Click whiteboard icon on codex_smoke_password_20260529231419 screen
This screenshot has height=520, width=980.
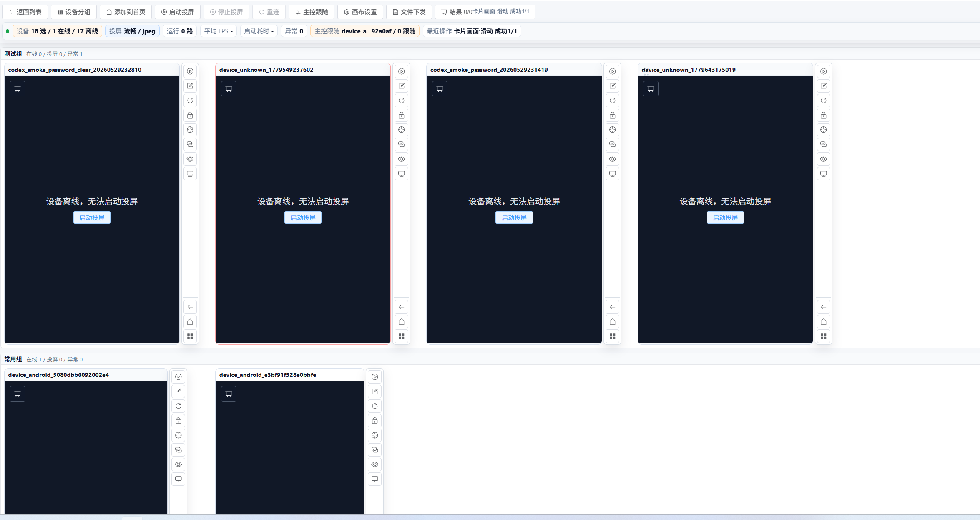(440, 88)
